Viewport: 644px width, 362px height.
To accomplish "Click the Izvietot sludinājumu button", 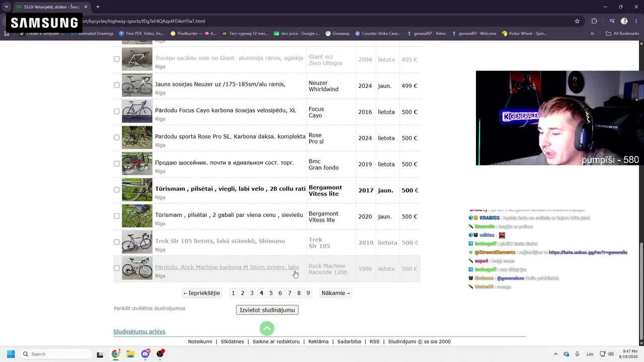I will [267, 310].
